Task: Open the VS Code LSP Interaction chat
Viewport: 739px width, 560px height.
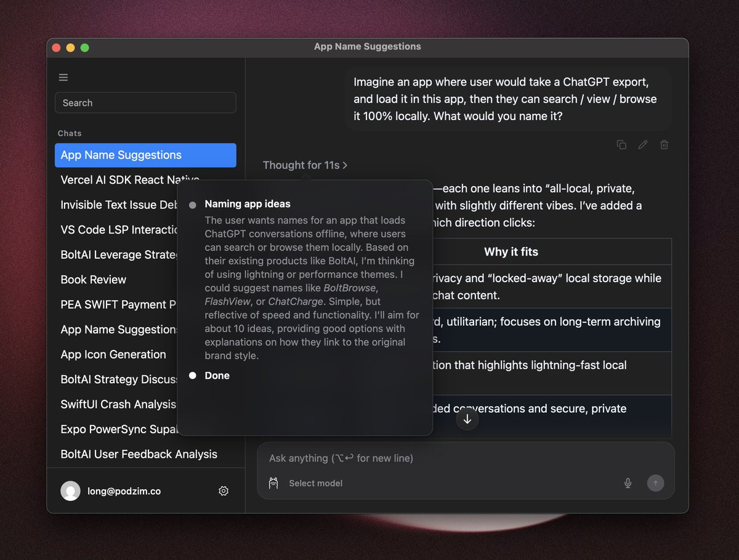Action: click(118, 230)
